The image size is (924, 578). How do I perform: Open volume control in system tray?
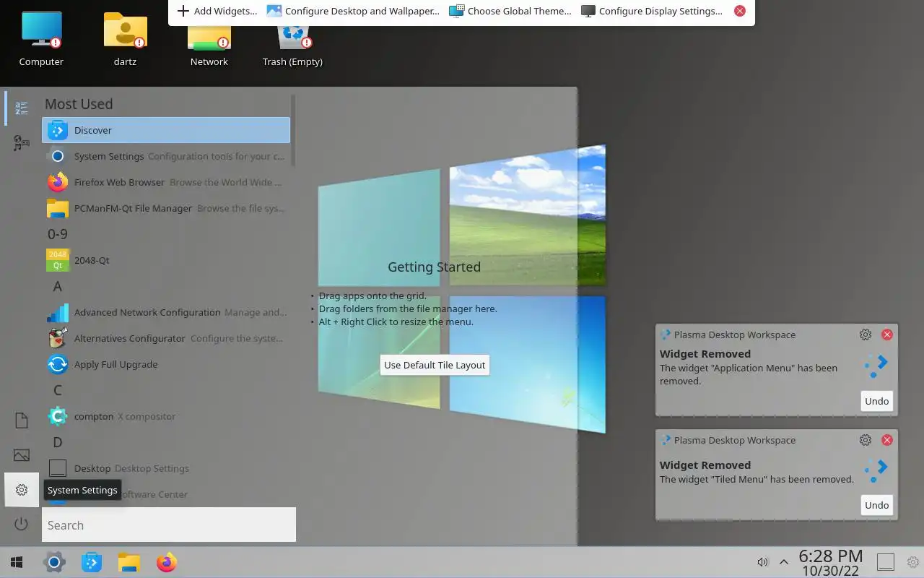point(763,562)
